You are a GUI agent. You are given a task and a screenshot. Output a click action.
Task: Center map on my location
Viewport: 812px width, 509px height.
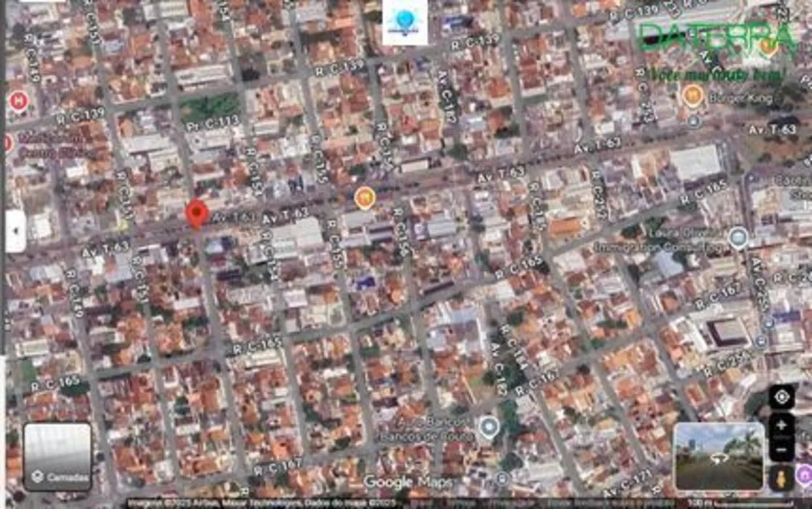pos(781,397)
